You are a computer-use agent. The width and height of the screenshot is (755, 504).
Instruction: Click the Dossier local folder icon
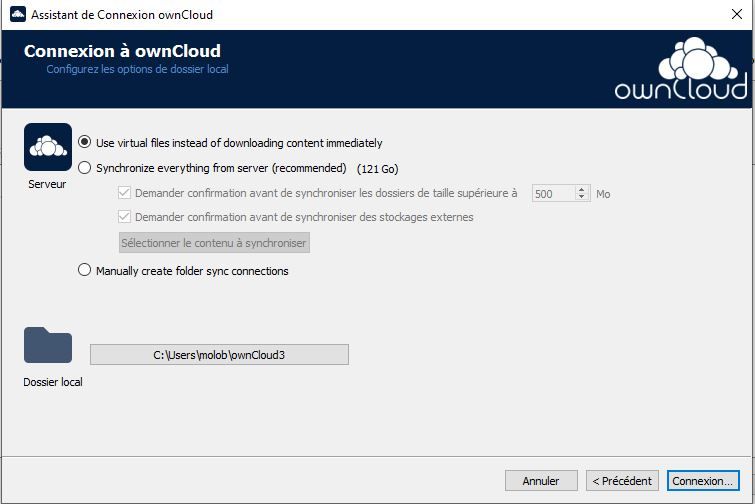[x=48, y=345]
